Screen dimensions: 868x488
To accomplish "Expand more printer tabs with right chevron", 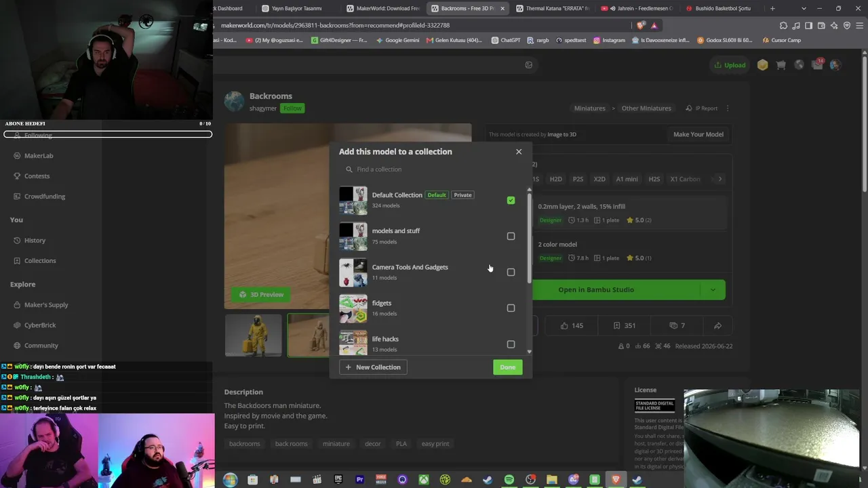I will 720,179.
